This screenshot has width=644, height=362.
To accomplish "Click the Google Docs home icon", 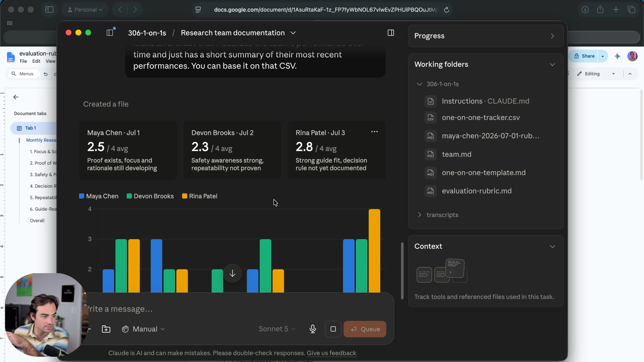I will [11, 57].
